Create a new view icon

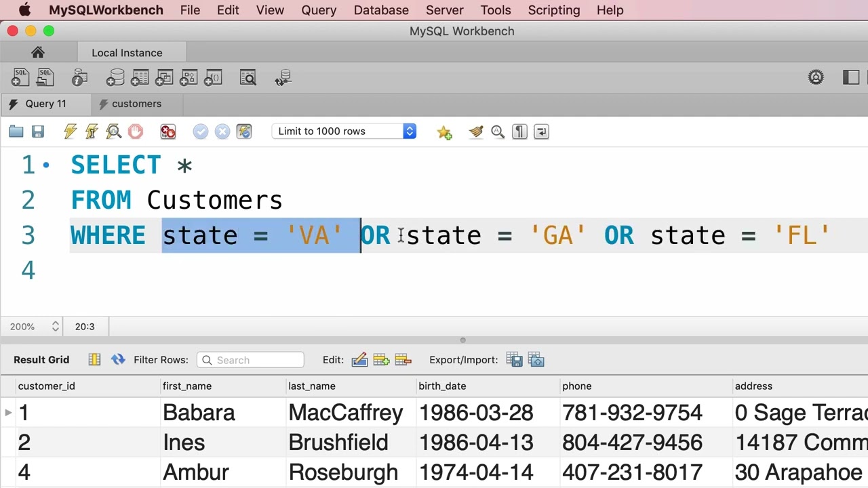pyautogui.click(x=164, y=78)
